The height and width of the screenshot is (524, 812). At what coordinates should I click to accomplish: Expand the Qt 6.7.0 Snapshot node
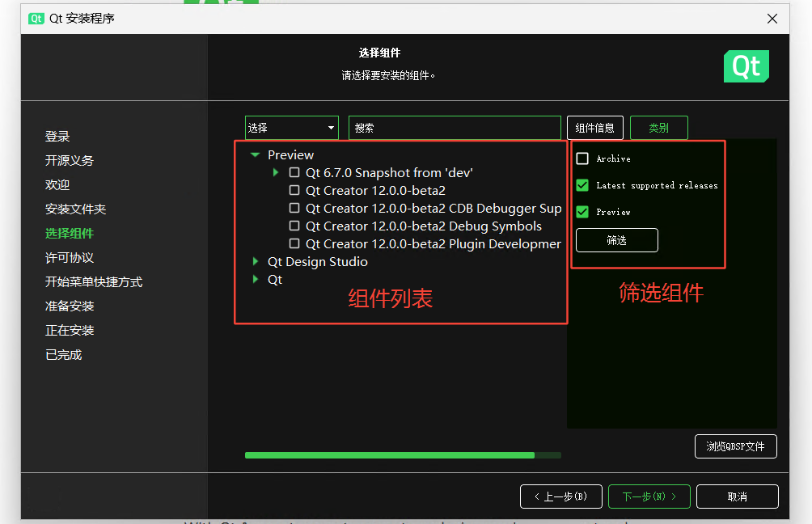(276, 172)
